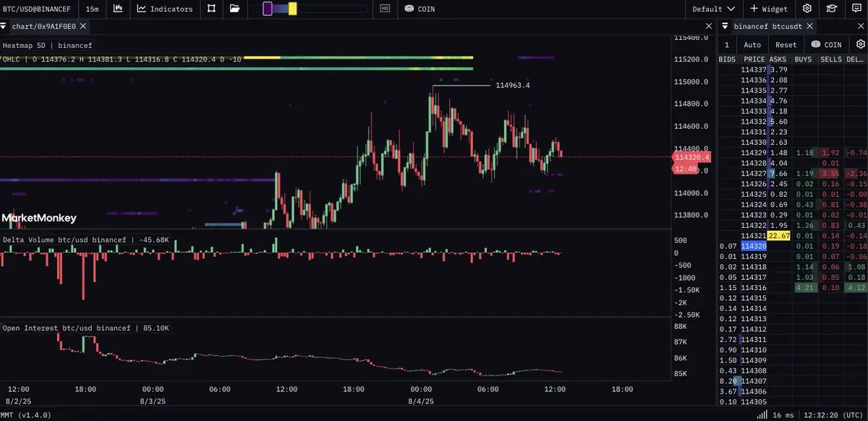Click price level 114316 in orderbook
Viewport: 868px width, 421px height.
753,288
